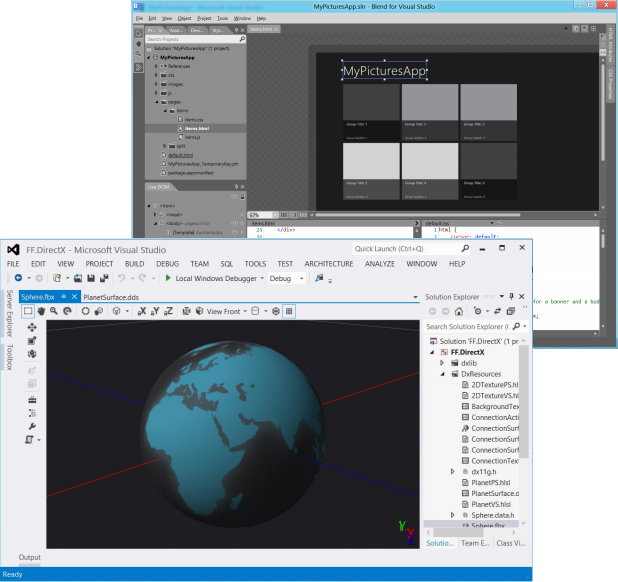Toggle the lock icon in Live DOM panel

[x=242, y=197]
